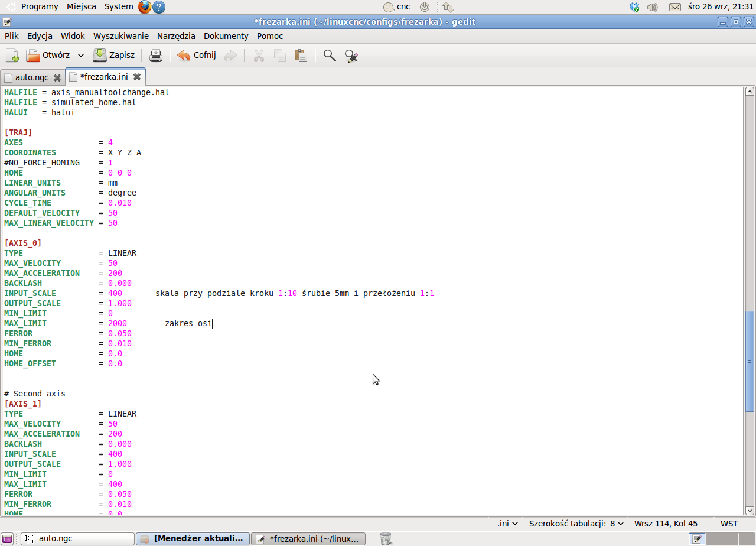Undo last change with Cofnij
The height and width of the screenshot is (546, 756).
click(x=197, y=56)
